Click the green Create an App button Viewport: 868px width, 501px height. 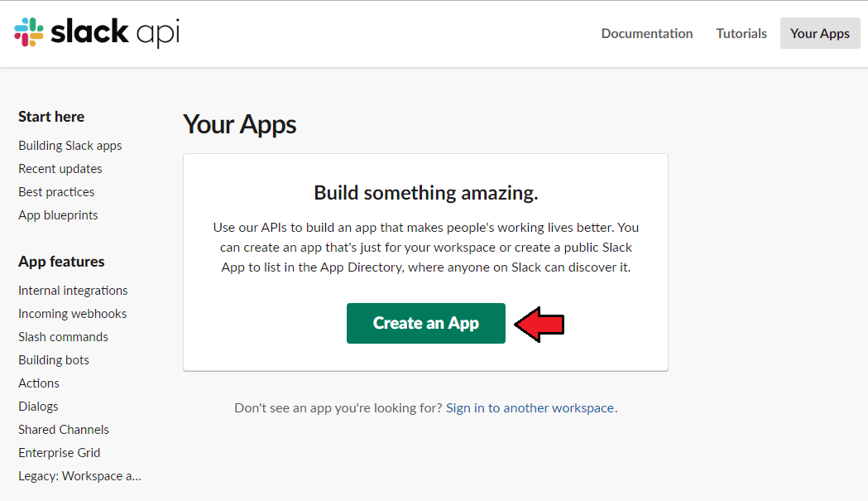(425, 323)
